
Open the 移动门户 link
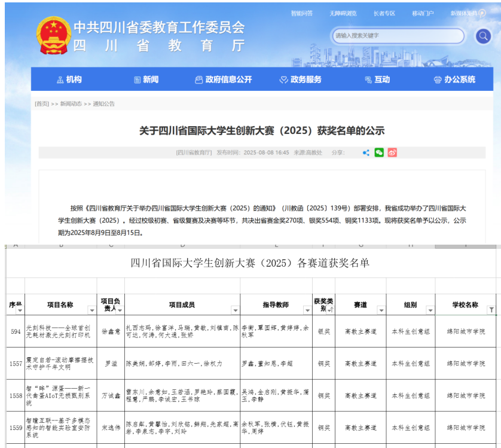[x=423, y=13]
